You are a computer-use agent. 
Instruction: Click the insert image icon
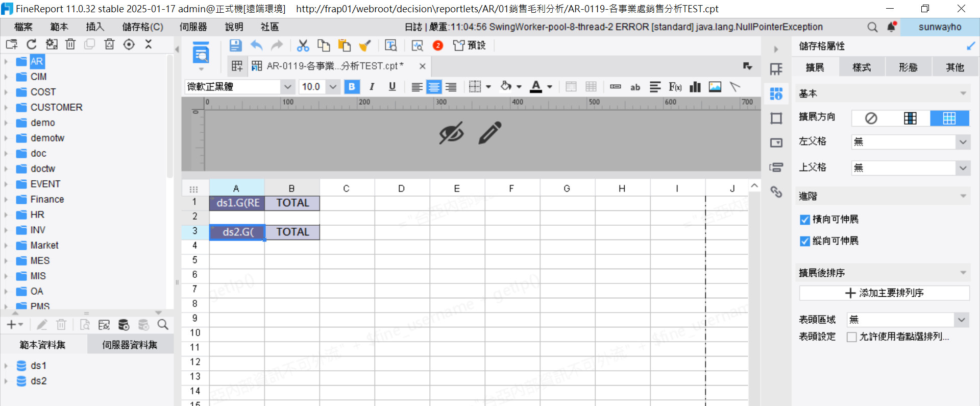point(715,87)
